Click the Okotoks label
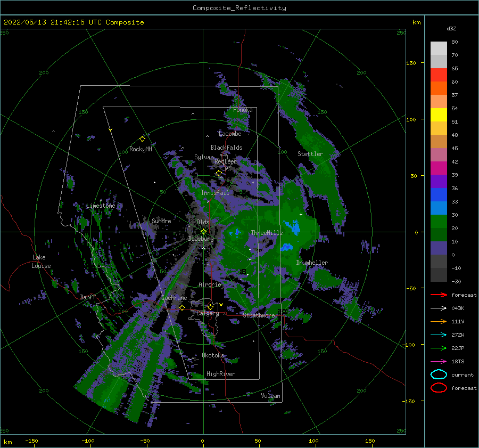This screenshot has height=448, width=479. coord(213,355)
